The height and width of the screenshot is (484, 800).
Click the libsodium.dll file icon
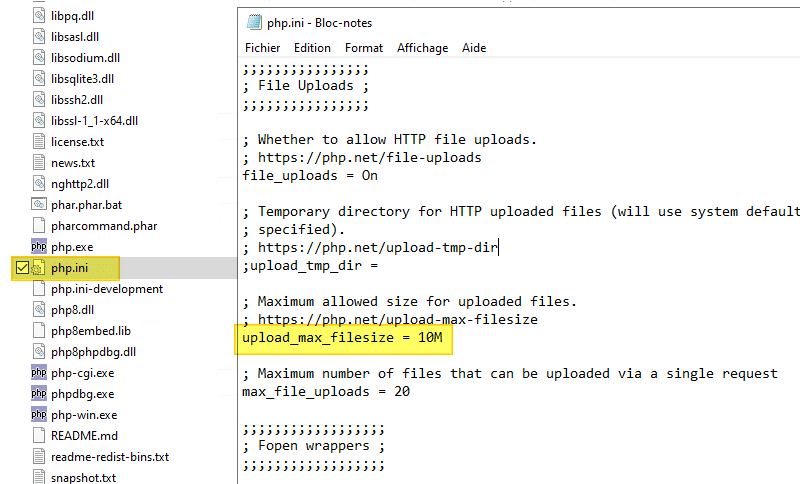click(39, 58)
